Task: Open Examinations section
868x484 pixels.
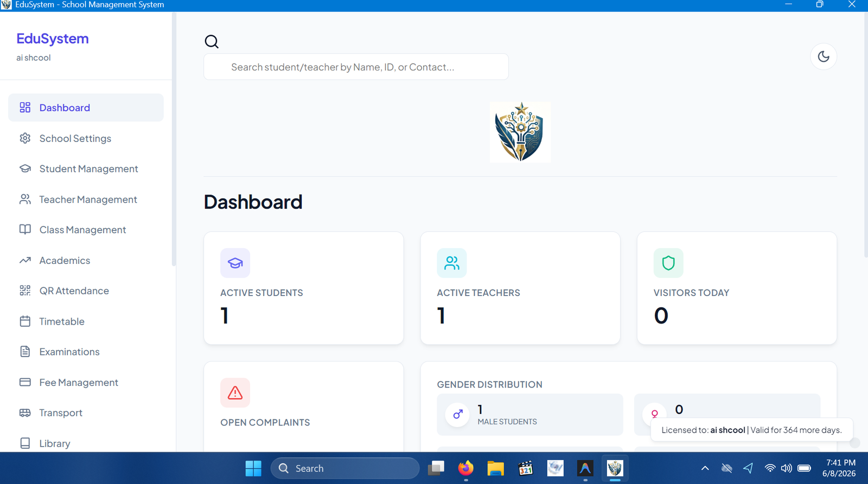Action: tap(86, 352)
